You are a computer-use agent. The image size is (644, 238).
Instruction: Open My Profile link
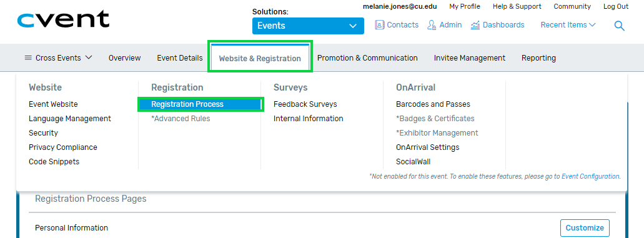coord(465,7)
